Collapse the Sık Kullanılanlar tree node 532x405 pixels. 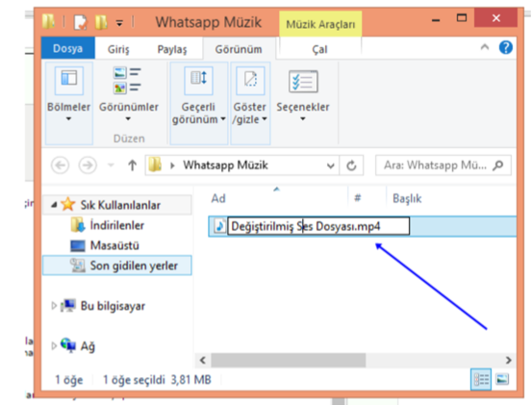[x=54, y=205]
